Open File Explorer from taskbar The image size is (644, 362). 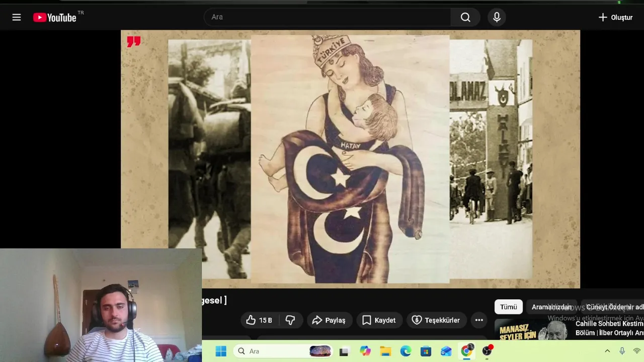pyautogui.click(x=385, y=351)
